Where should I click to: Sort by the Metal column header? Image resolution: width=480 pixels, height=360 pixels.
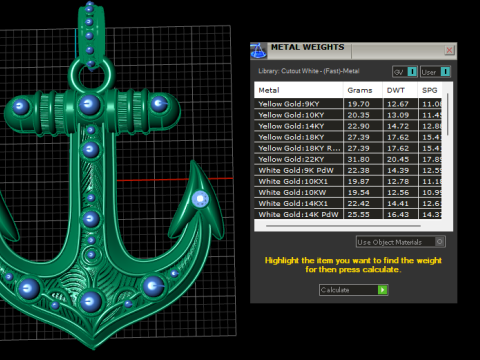[x=299, y=90]
